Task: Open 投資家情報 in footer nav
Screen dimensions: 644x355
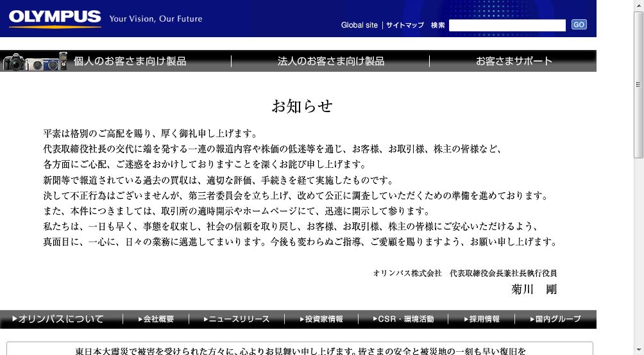Action: [x=321, y=319]
